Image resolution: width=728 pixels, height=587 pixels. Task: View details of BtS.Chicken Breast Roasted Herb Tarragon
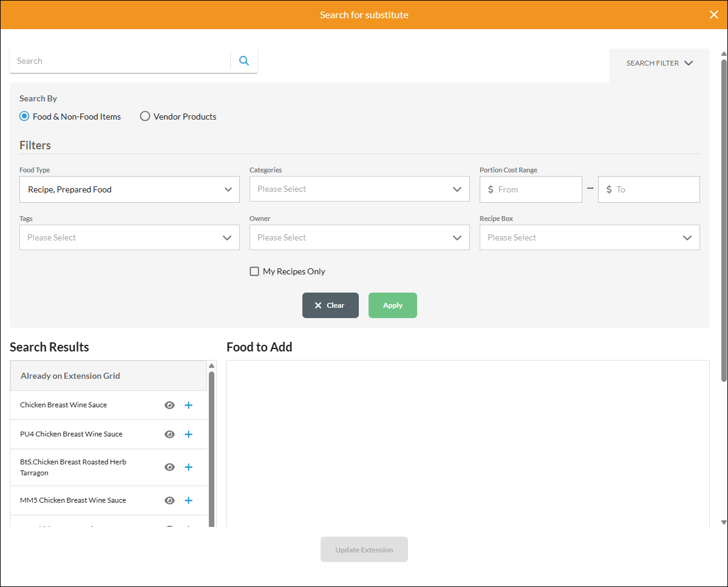(x=169, y=467)
